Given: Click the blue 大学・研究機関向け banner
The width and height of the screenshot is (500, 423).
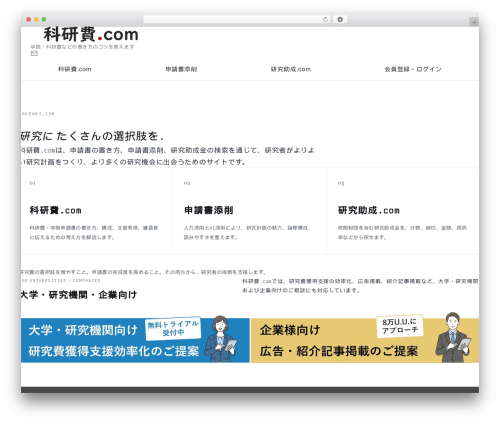Looking at the screenshot, I should (x=135, y=340).
